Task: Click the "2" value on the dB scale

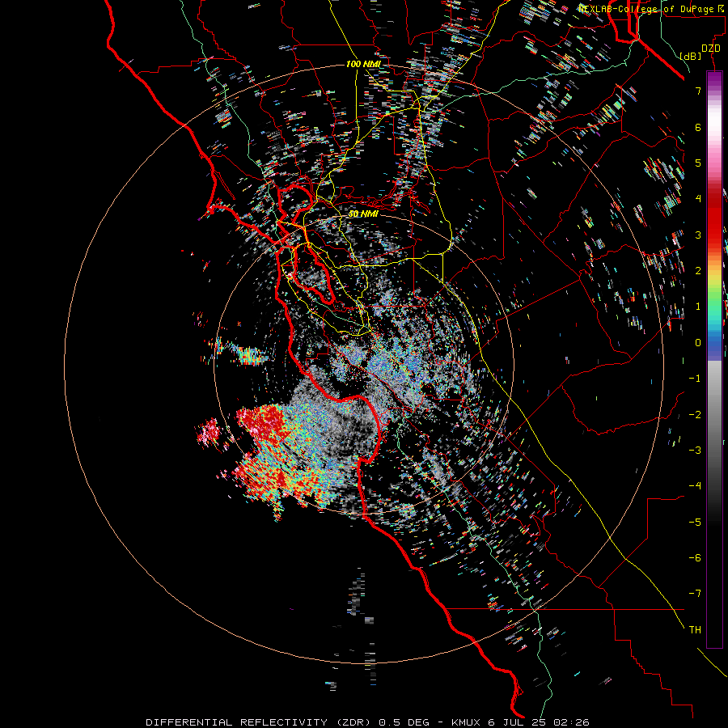Action: (698, 271)
